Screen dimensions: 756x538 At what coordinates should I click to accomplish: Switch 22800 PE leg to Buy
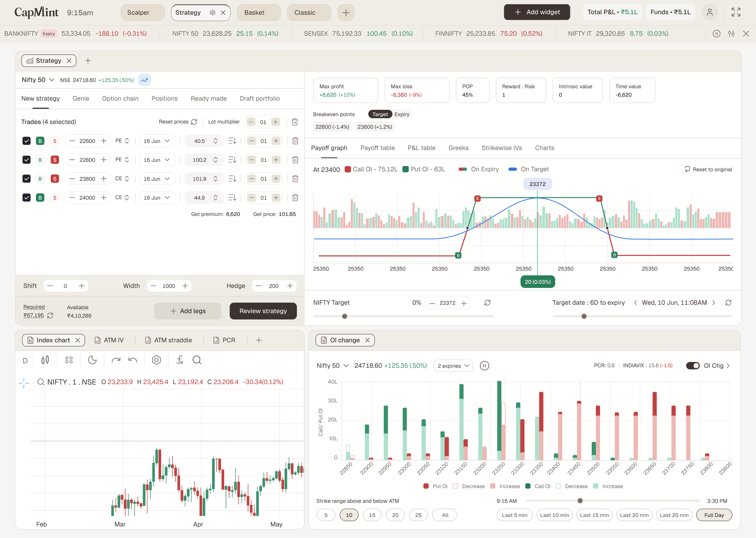[x=40, y=160]
